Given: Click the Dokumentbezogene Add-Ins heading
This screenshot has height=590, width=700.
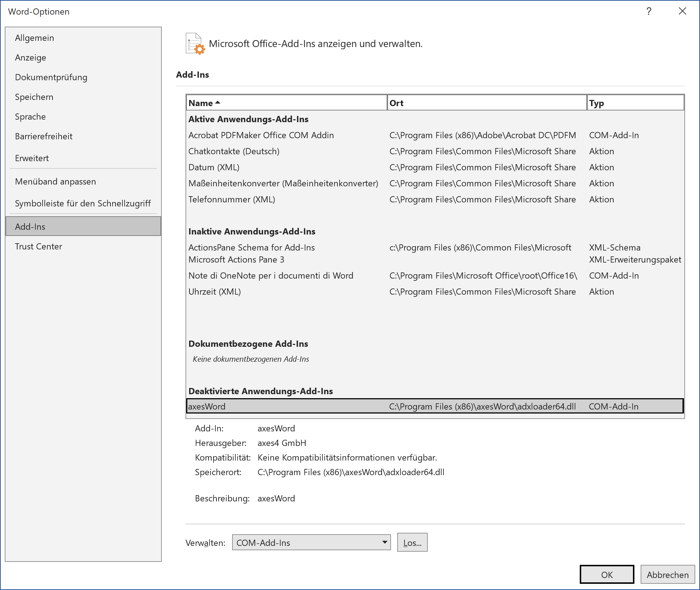Looking at the screenshot, I should (x=248, y=344).
